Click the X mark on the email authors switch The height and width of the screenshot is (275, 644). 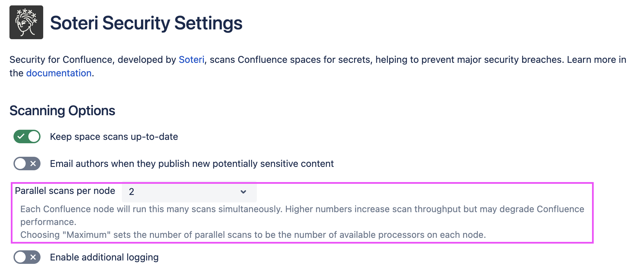(x=33, y=164)
